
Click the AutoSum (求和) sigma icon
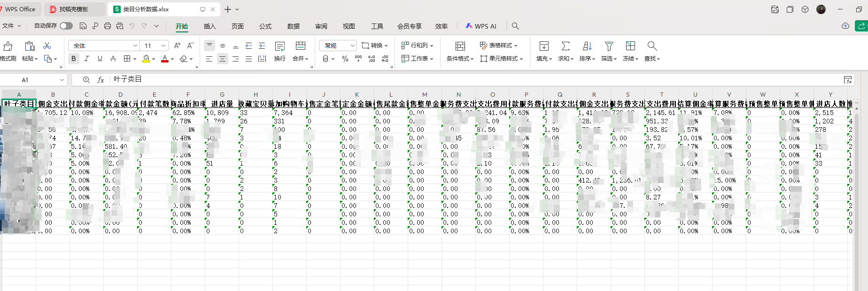pos(566,46)
